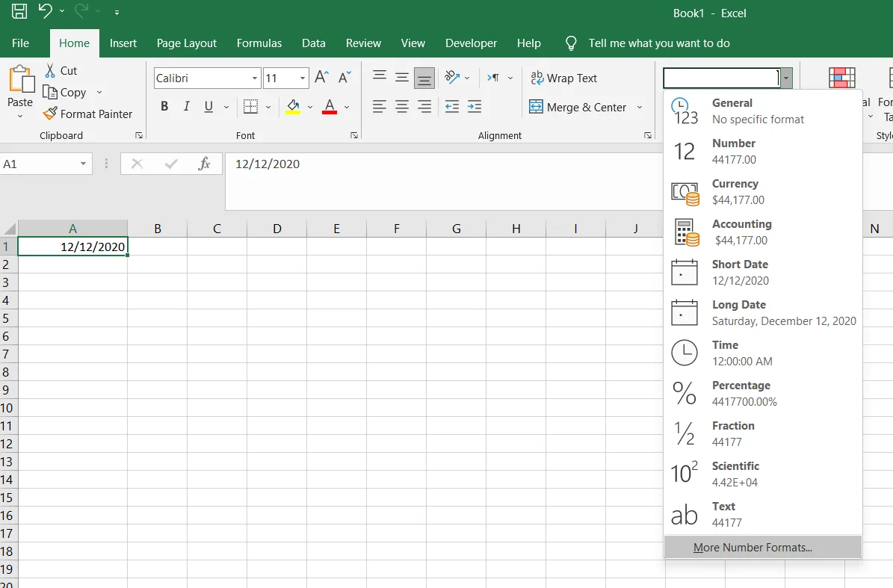The image size is (893, 588).
Task: Click the formula bar Cancel X icon
Action: click(137, 164)
